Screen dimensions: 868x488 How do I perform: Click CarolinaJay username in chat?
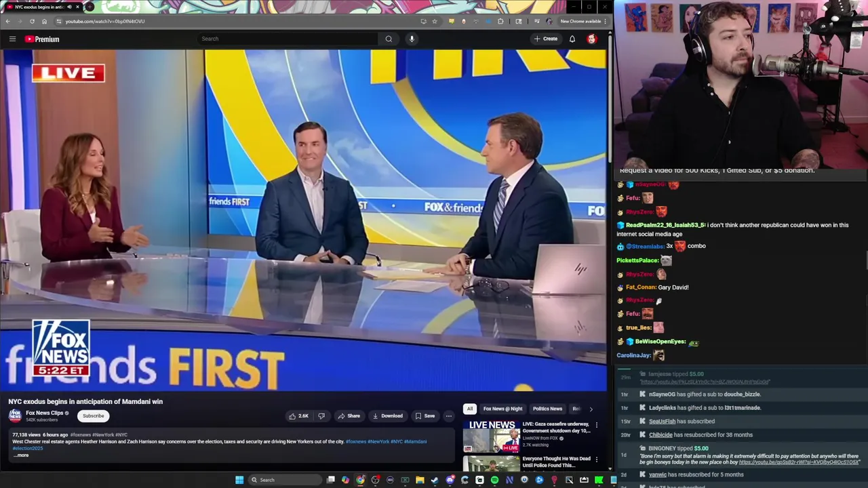633,355
